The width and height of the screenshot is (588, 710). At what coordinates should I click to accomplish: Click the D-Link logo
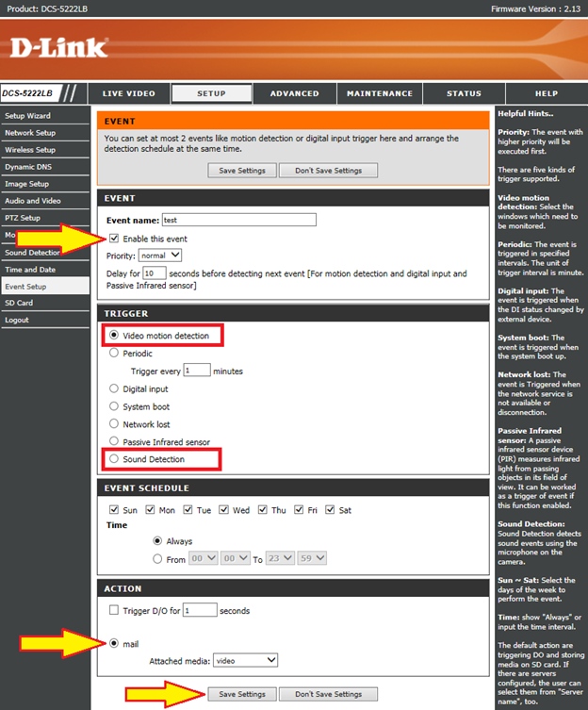click(58, 47)
